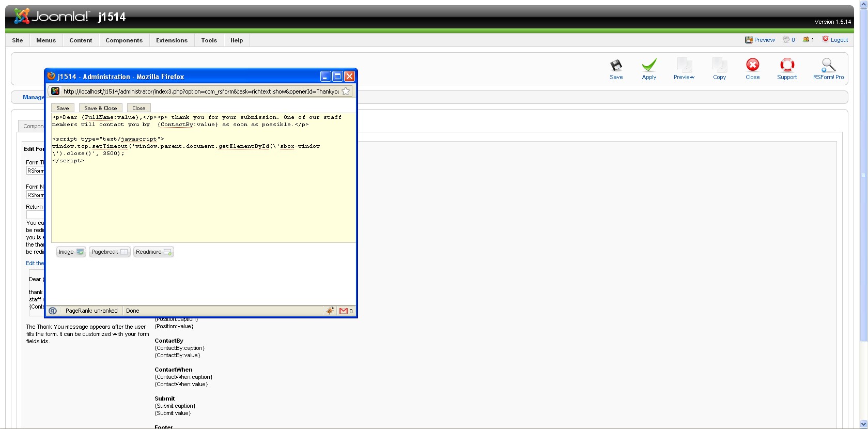Click the page scrollbar down arrow
Screen dimensions: 868x429
(864, 424)
